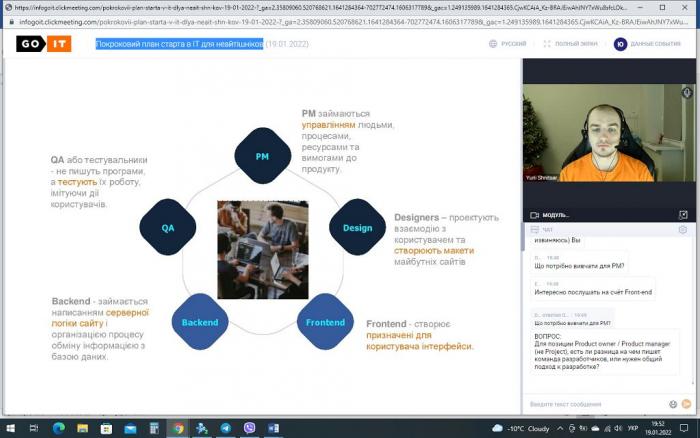Open the Русский language selector
The width and height of the screenshot is (700, 438).
coord(508,44)
